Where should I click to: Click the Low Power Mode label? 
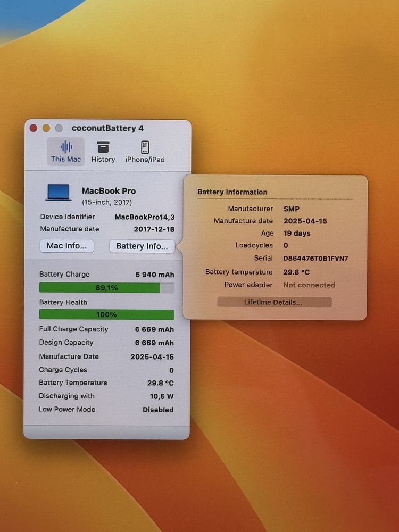(x=67, y=409)
